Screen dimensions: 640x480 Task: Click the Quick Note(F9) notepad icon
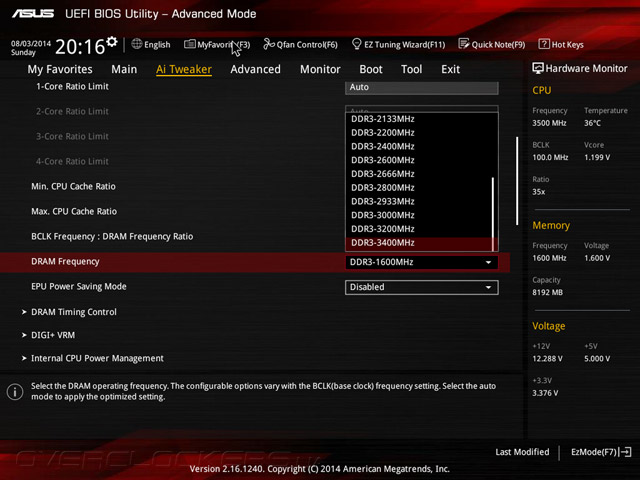[x=464, y=44]
